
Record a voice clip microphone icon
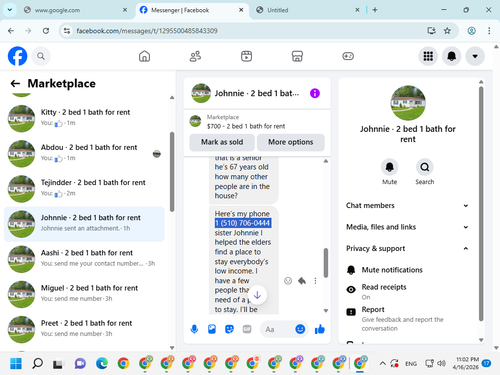[194, 329]
